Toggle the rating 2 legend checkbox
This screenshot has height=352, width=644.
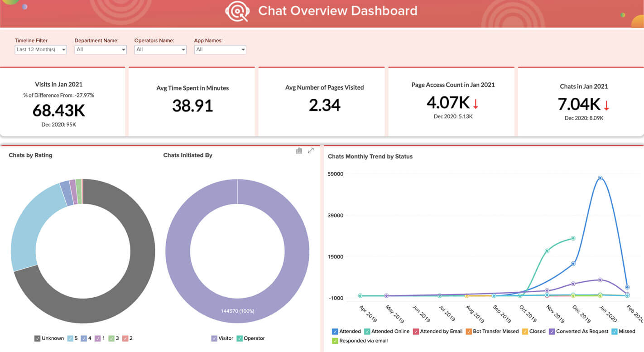click(125, 338)
